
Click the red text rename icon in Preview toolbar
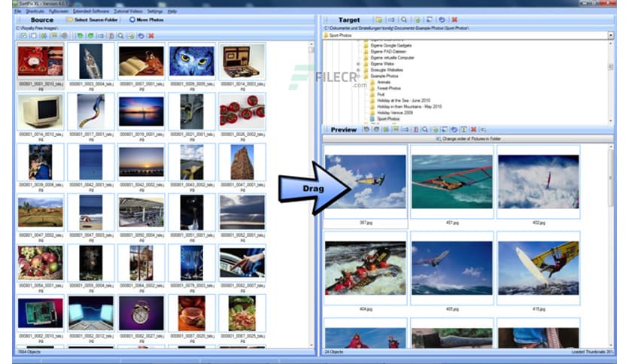tap(415, 129)
